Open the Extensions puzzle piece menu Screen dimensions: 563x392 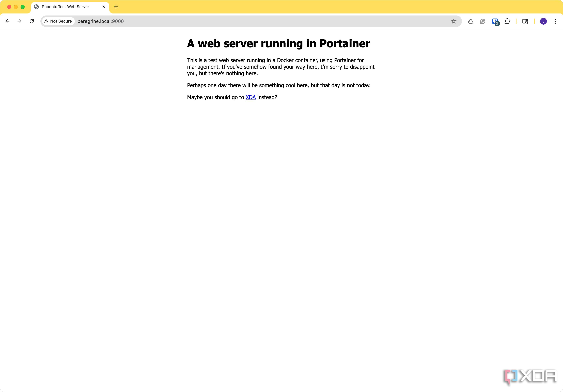click(507, 21)
